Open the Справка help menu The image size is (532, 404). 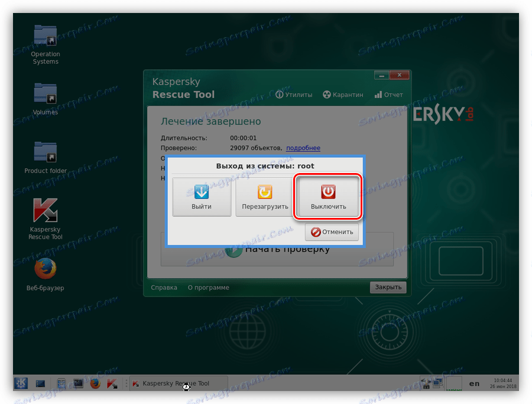pyautogui.click(x=163, y=287)
